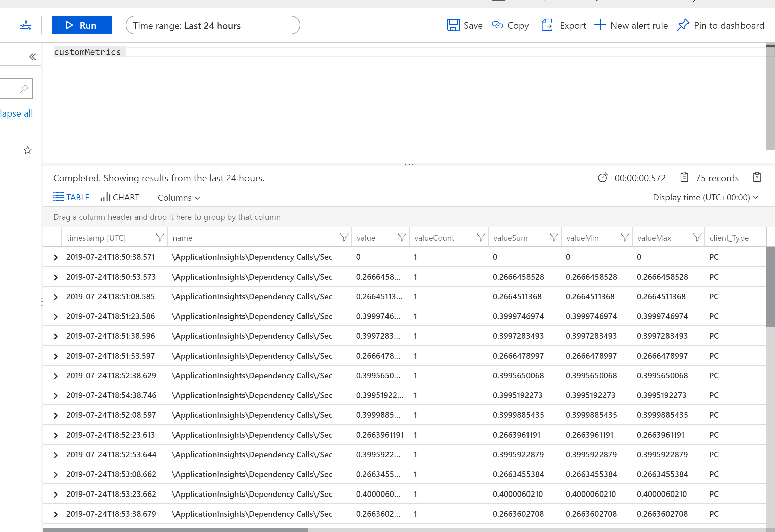The image size is (775, 532).
Task: Open the Display time UTC dropdown
Action: tap(705, 197)
